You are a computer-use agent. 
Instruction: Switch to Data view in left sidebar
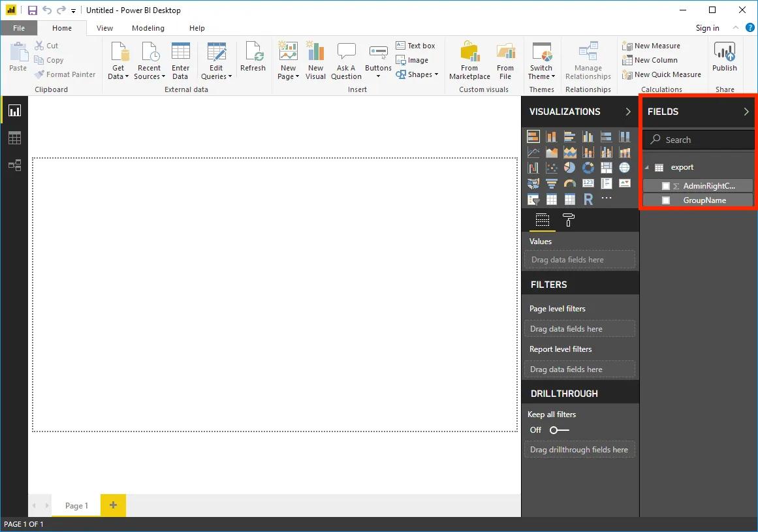pyautogui.click(x=14, y=138)
